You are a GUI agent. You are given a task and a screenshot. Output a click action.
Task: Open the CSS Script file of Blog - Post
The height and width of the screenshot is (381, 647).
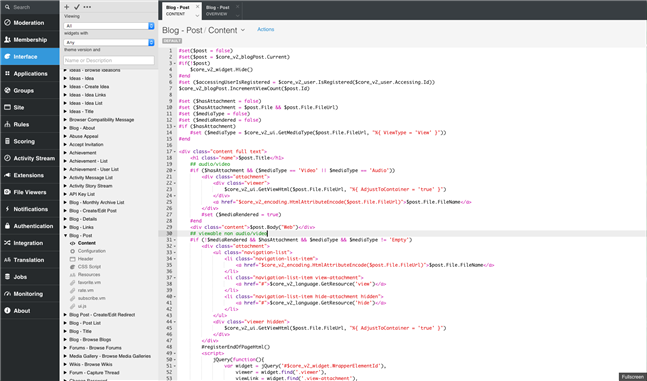click(x=89, y=267)
